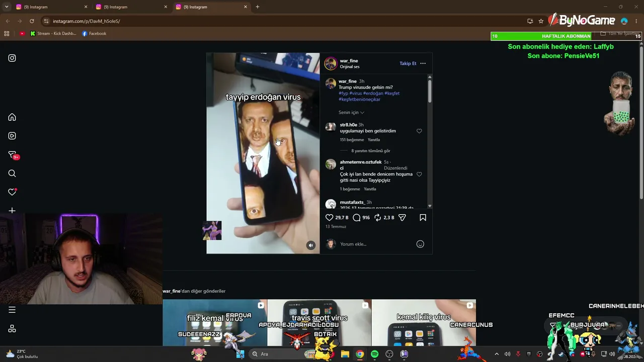Viewport: 644px width, 362px height.
Task: Open the '13 Temmuz' post date link
Action: (x=336, y=227)
